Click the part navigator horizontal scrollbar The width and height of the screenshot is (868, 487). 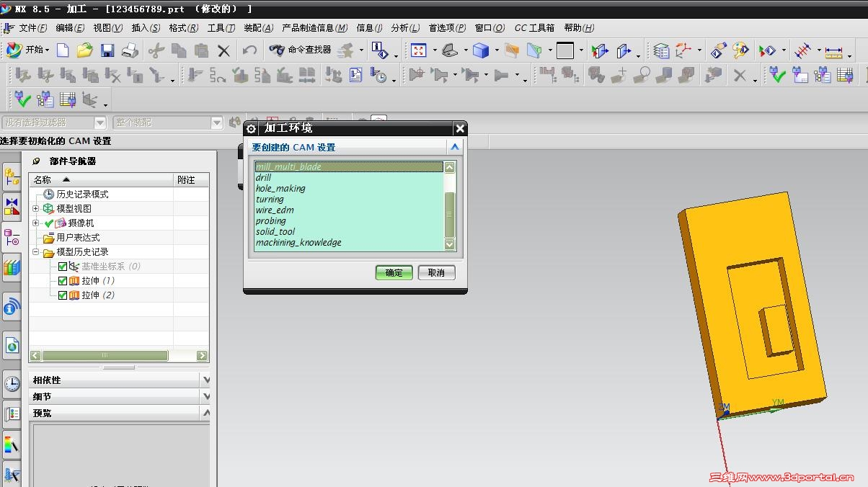pos(105,356)
